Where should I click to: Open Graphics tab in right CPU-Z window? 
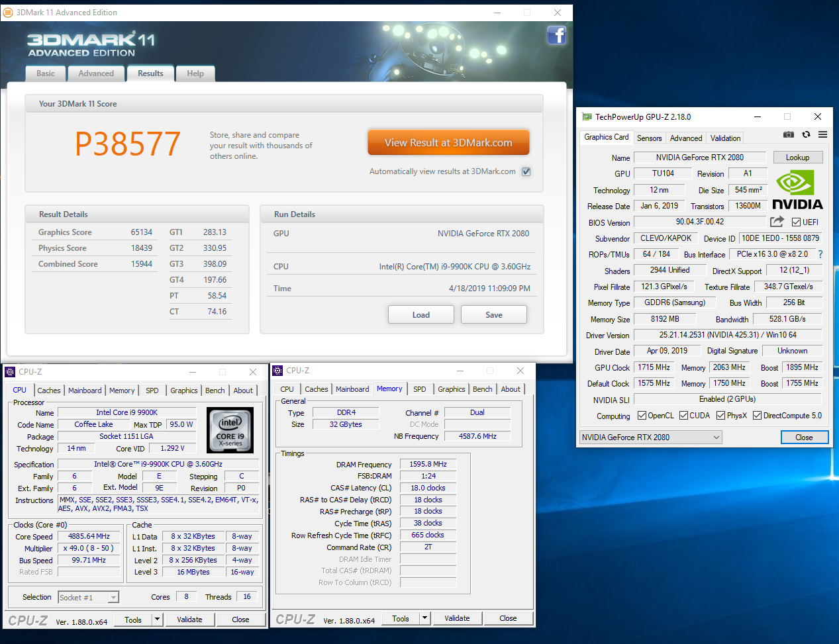(452, 389)
